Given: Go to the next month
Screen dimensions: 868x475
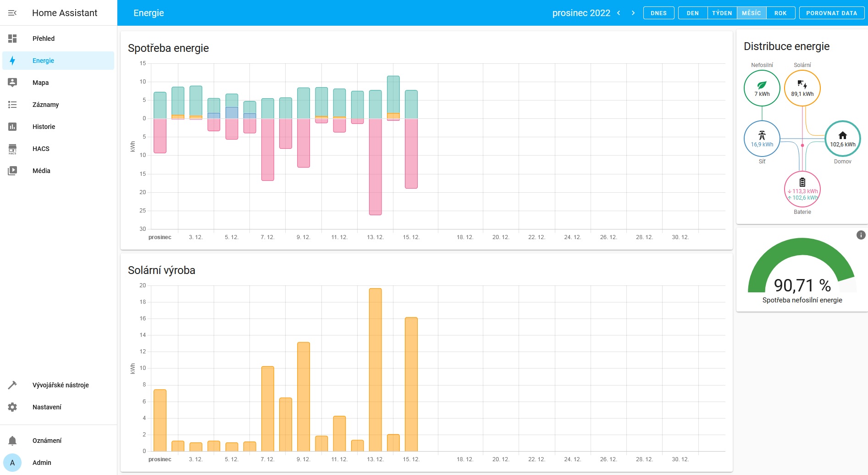Looking at the screenshot, I should [633, 13].
